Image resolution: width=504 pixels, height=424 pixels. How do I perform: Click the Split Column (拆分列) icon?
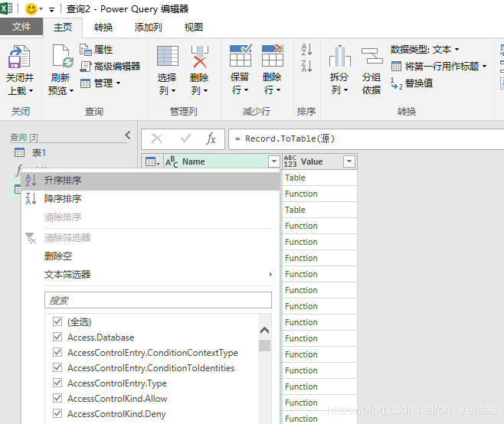click(x=340, y=56)
